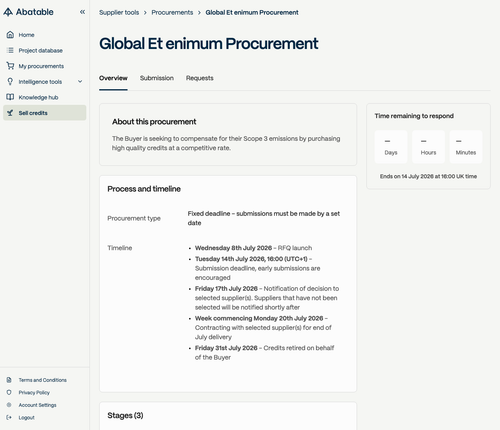Click the Privacy Policy shield icon

click(9, 392)
